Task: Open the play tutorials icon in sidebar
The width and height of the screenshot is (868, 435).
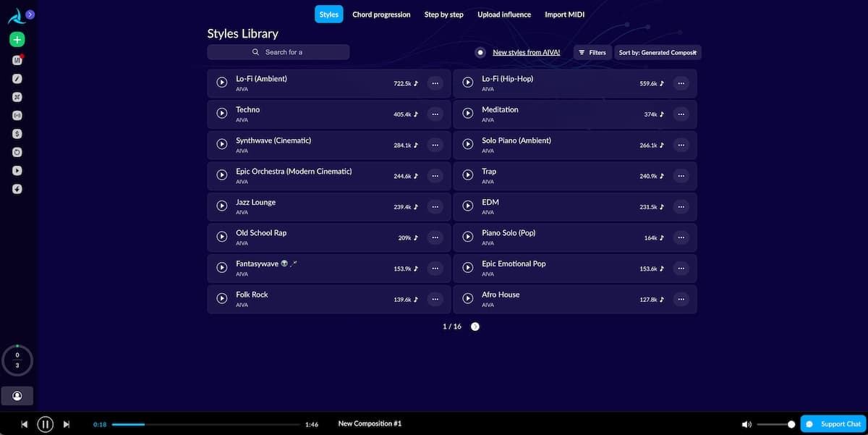Action: (x=17, y=171)
